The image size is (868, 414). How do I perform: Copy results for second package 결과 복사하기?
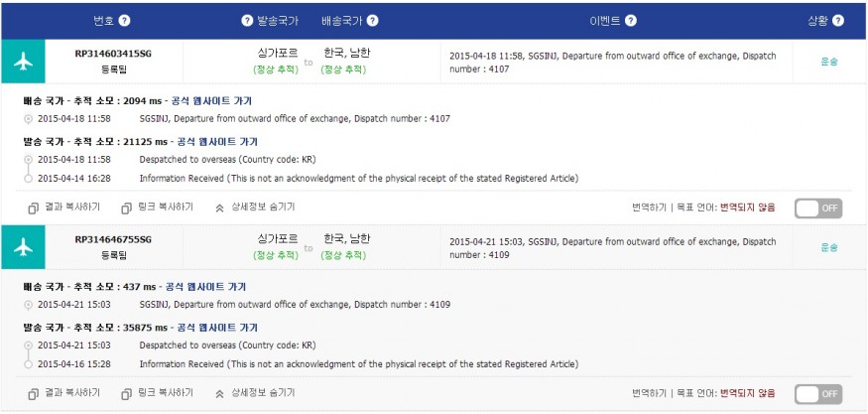click(63, 393)
